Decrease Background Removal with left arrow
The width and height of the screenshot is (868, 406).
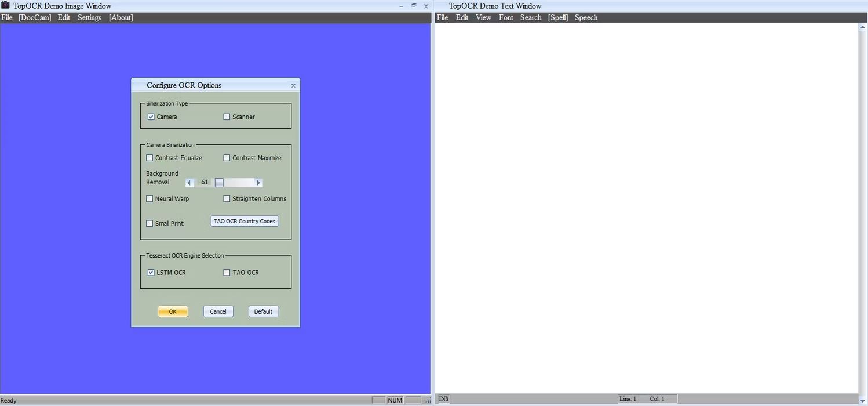tap(189, 183)
